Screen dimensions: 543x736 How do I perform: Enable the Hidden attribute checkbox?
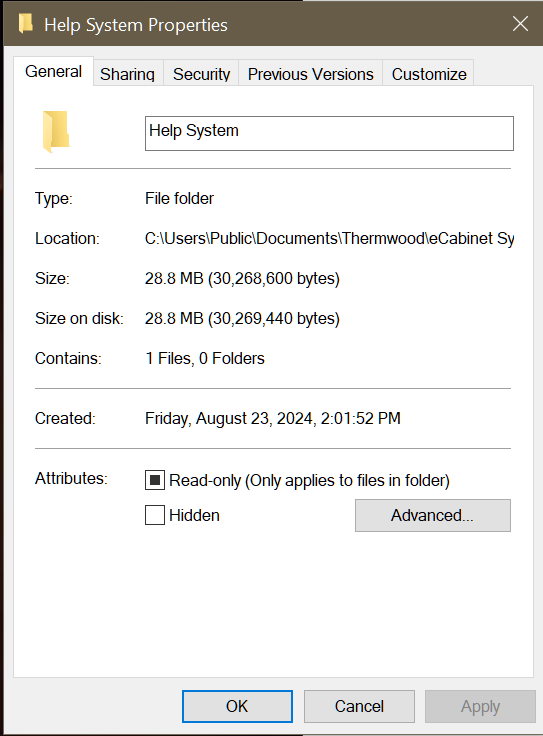[x=155, y=515]
